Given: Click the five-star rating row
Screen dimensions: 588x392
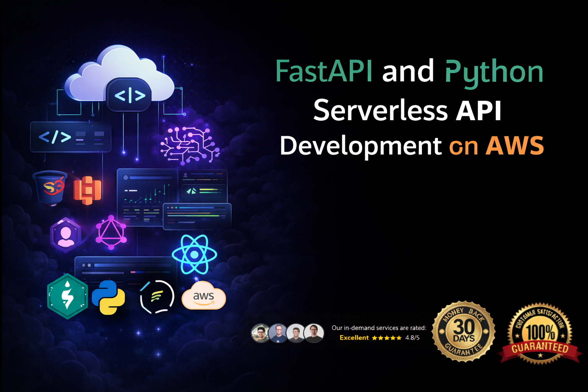Looking at the screenshot, I should pyautogui.click(x=387, y=338).
